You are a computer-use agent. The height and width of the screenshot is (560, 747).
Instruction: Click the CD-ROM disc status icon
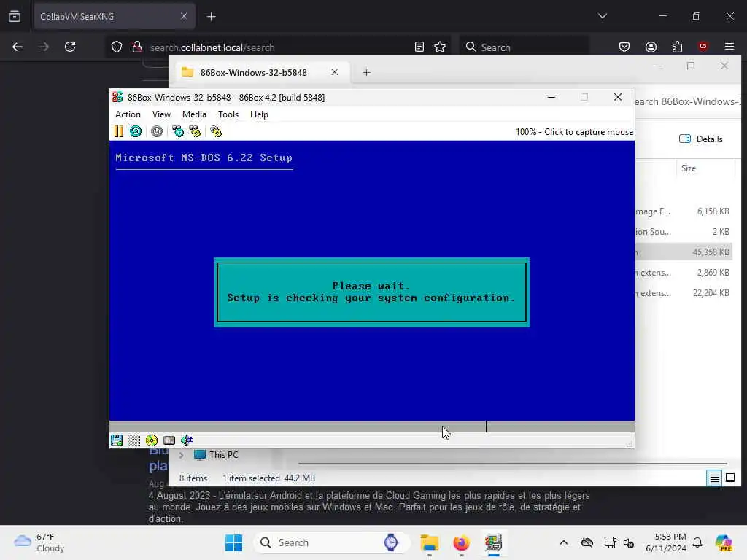[x=152, y=440]
